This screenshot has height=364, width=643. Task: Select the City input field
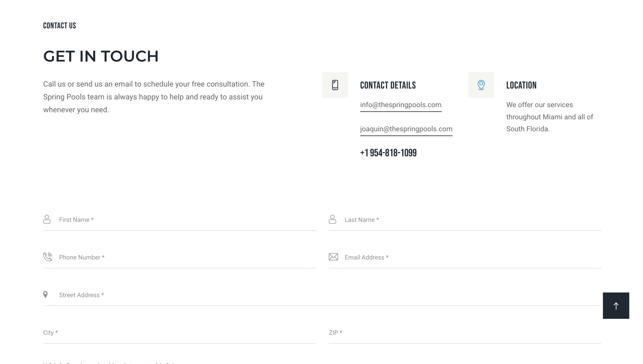click(179, 333)
